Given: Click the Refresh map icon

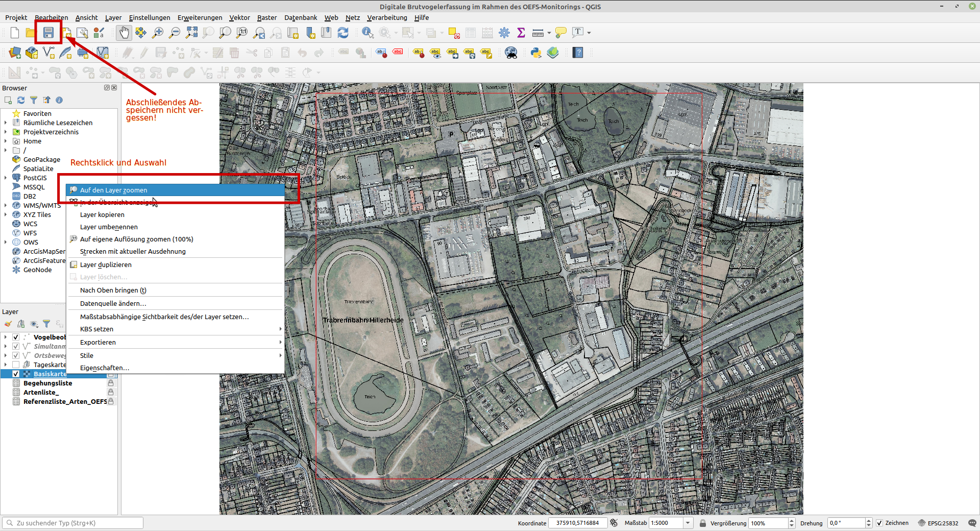Looking at the screenshot, I should [343, 33].
